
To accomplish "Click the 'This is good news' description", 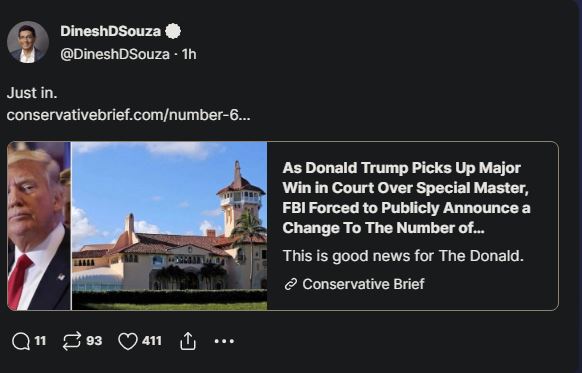I will click(x=403, y=256).
